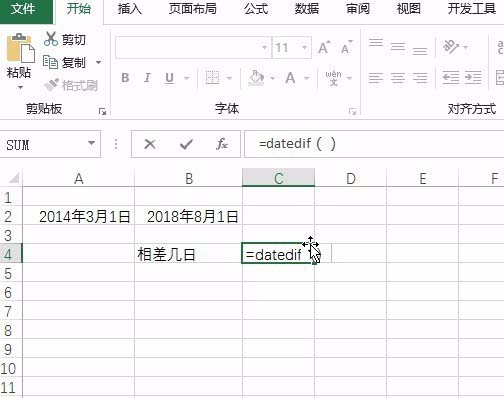The width and height of the screenshot is (504, 398).
Task: Switch to the Insert (插入) tab
Action: (x=130, y=9)
